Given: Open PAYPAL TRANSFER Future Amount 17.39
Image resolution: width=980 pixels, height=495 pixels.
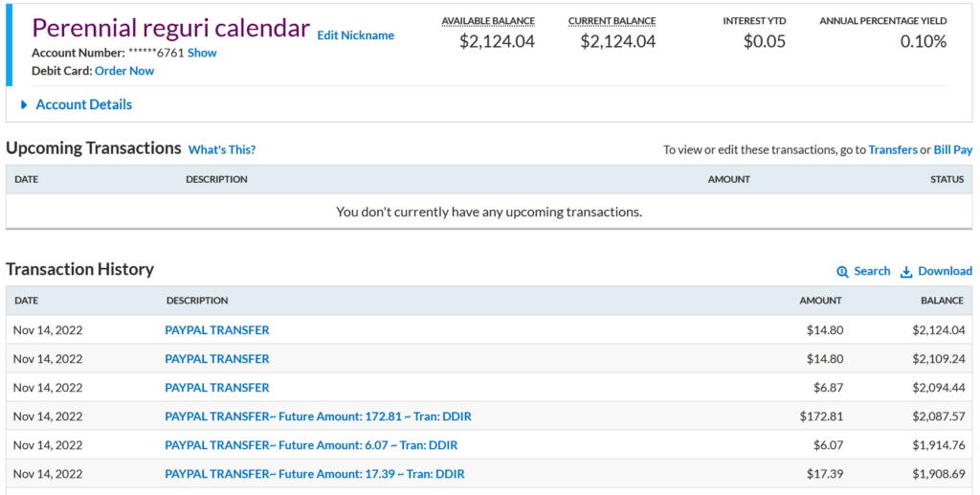Looking at the screenshot, I should (x=314, y=474).
